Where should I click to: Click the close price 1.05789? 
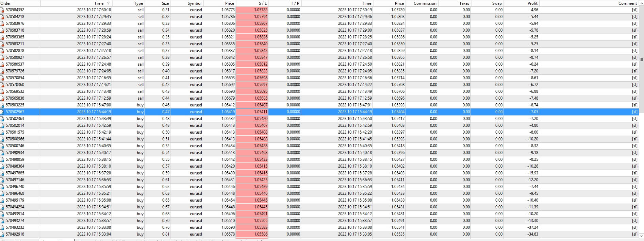pos(398,10)
